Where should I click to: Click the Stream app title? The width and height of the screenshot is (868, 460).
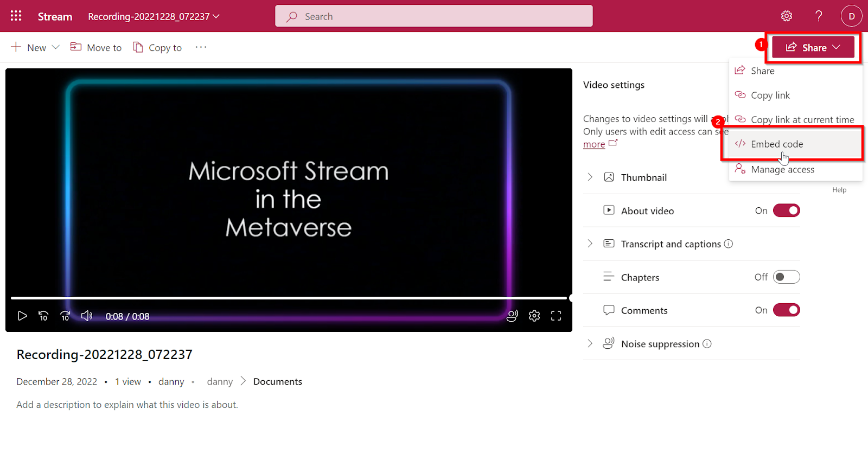[x=55, y=16]
